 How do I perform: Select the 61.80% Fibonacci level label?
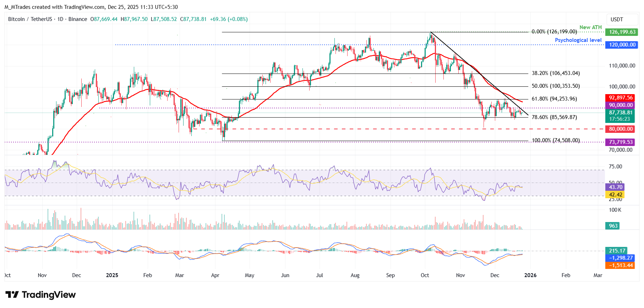tap(554, 99)
